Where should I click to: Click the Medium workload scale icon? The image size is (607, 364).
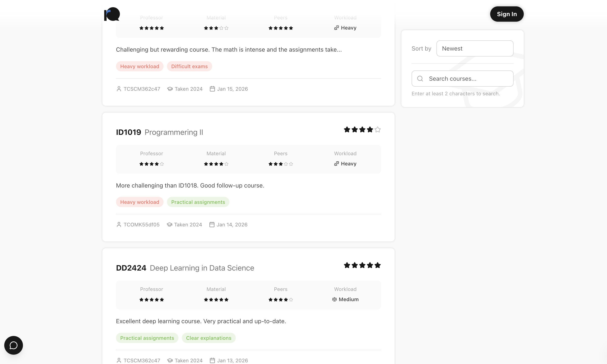coord(334,299)
